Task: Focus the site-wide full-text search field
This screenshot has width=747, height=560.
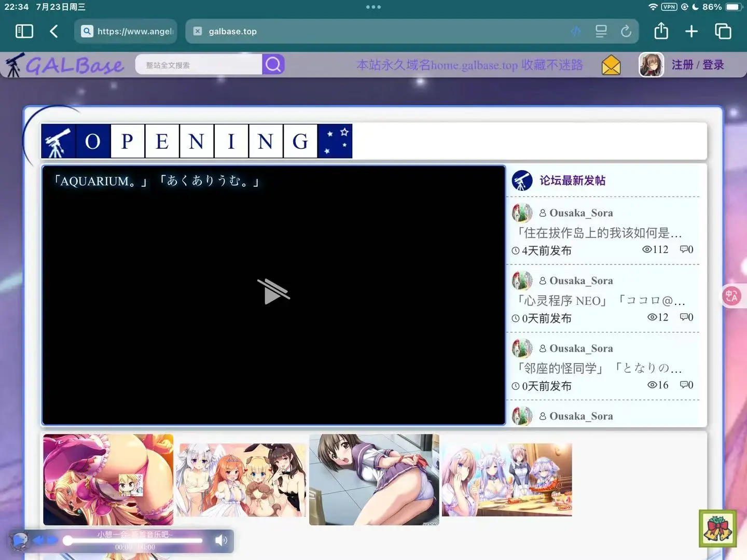Action: (199, 65)
